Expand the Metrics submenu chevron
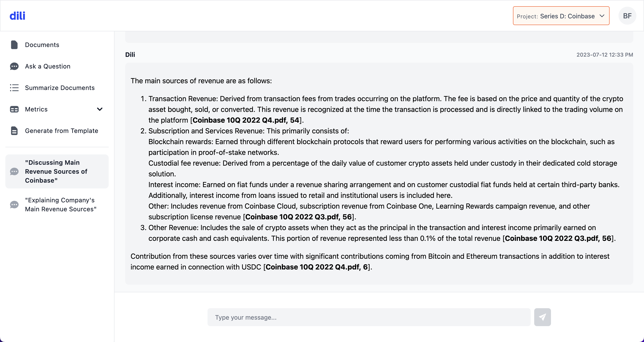 100,109
